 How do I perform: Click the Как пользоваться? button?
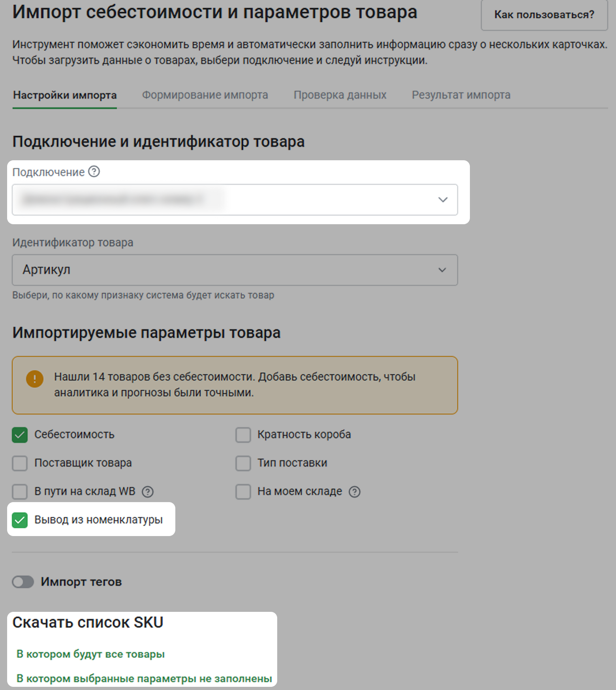(544, 15)
